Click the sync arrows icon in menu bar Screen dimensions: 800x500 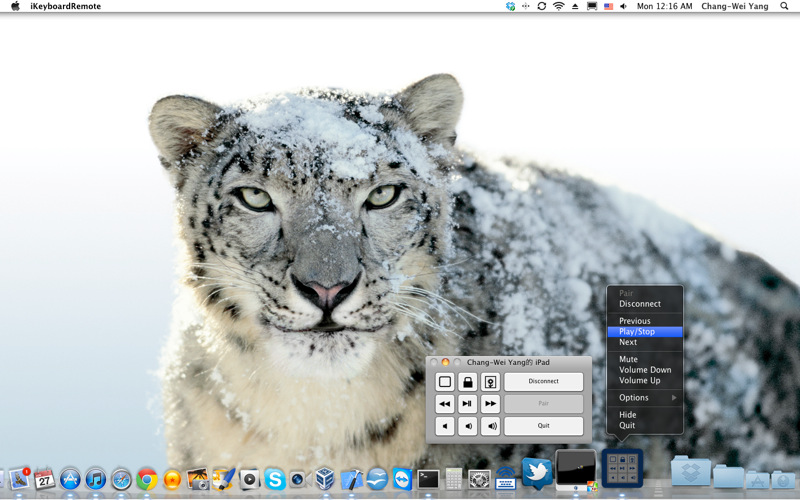coord(541,6)
